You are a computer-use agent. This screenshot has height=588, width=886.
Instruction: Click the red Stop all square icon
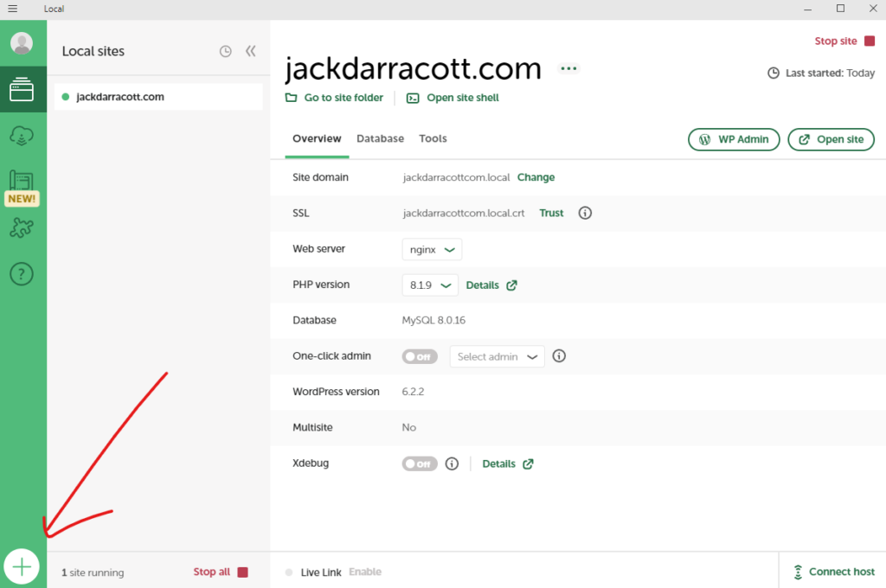click(x=243, y=572)
